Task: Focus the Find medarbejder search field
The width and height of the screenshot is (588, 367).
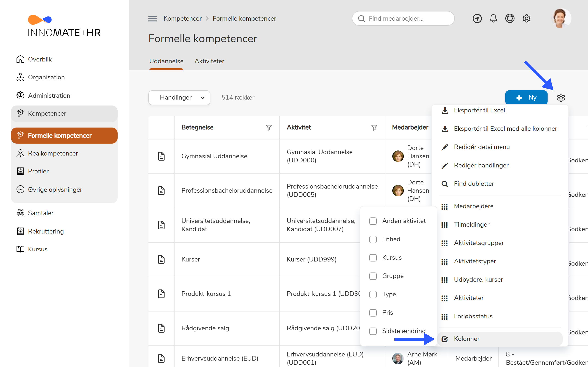Action: click(403, 18)
